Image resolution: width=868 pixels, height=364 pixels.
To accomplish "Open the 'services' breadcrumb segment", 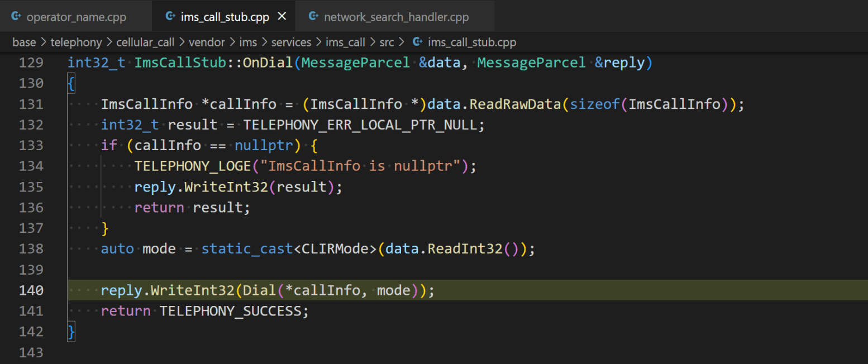I will tap(291, 42).
